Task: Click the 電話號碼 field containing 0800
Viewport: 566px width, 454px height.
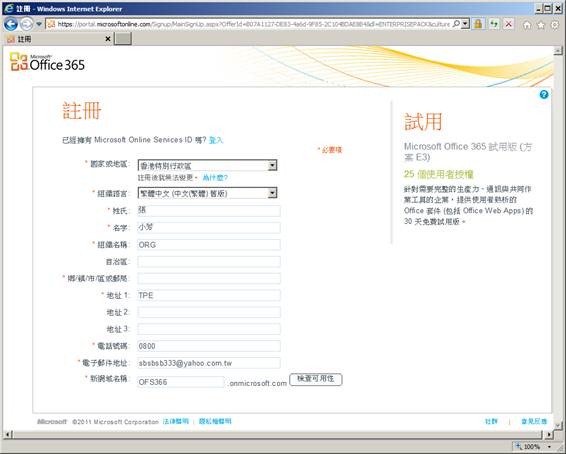Action: [x=209, y=346]
